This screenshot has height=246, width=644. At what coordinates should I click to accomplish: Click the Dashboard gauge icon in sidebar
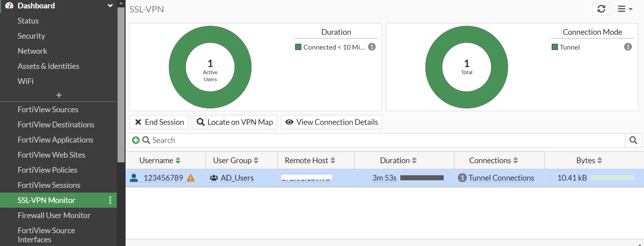[x=9, y=5]
